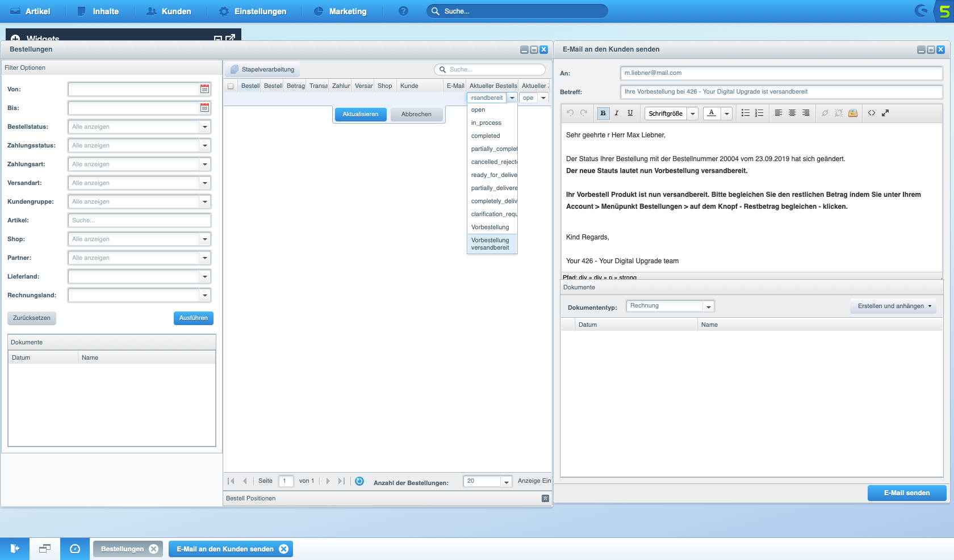Screen dimensions: 954x560
Task: Select 'completed' in the order status list
Action: pyautogui.click(x=492, y=136)
